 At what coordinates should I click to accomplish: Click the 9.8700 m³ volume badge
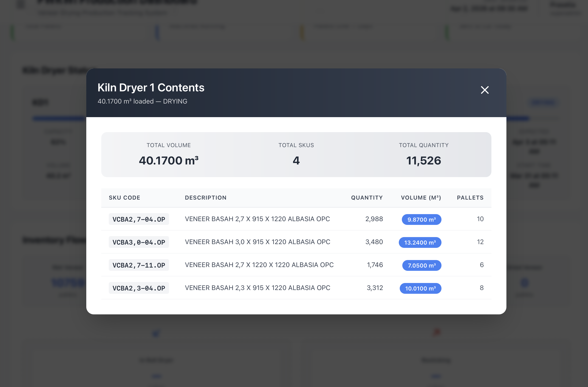[x=421, y=220]
